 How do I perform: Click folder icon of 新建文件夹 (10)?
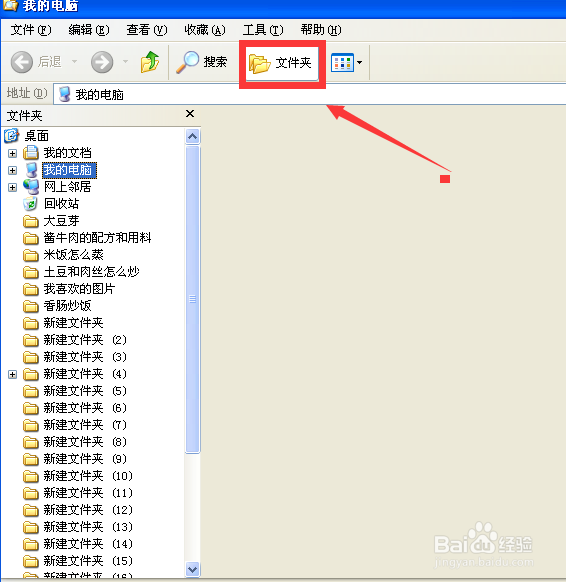click(31, 476)
